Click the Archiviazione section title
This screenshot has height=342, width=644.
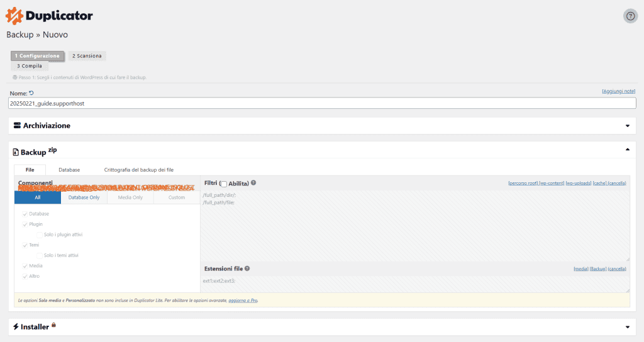[x=47, y=126]
